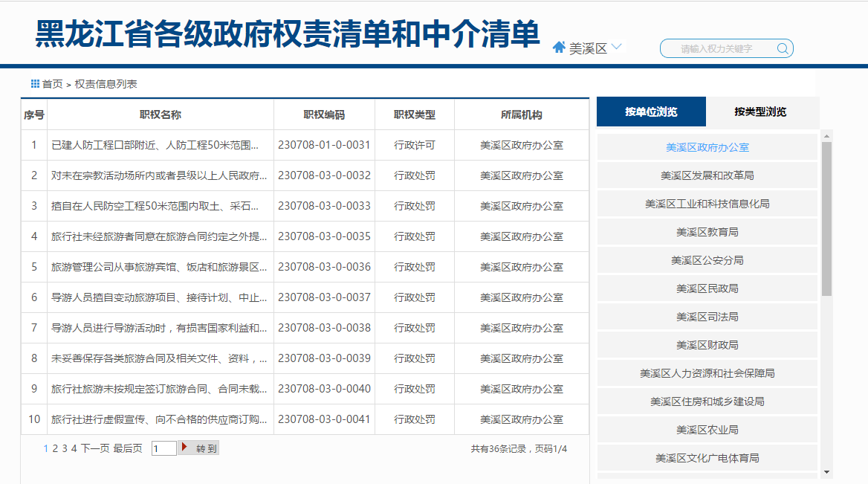868x484 pixels.
Task: Click the 转到 go-to-page button
Action: tap(198, 448)
